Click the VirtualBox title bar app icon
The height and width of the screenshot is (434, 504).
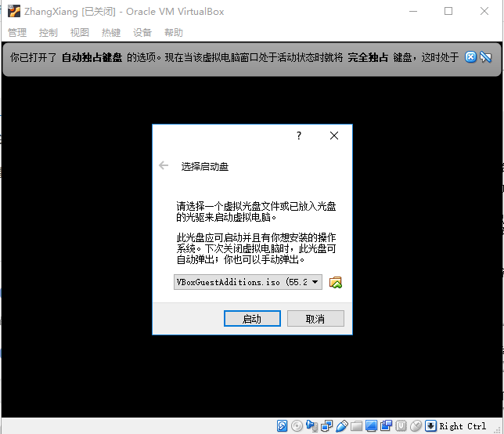pos(14,11)
